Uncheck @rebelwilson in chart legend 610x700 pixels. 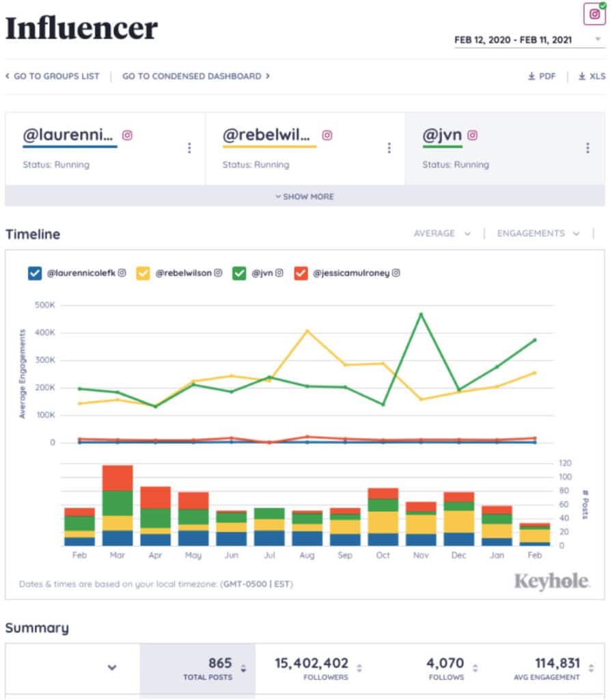143,273
